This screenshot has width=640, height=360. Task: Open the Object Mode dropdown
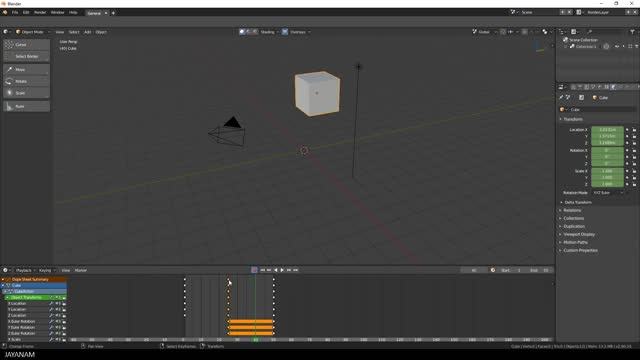coord(33,32)
